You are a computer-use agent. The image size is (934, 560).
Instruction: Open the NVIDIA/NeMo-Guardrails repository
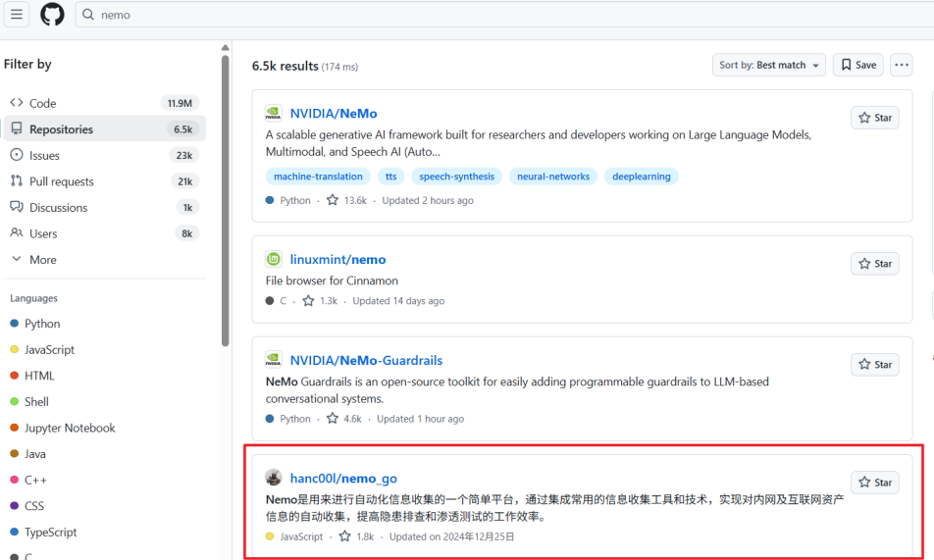[366, 361]
